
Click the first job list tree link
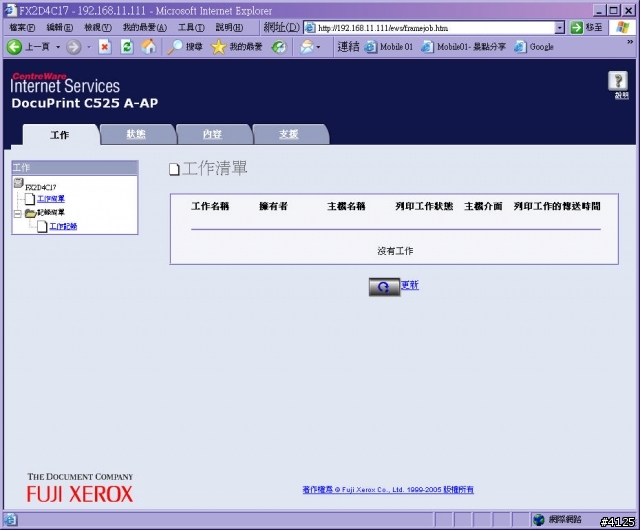pyautogui.click(x=51, y=199)
